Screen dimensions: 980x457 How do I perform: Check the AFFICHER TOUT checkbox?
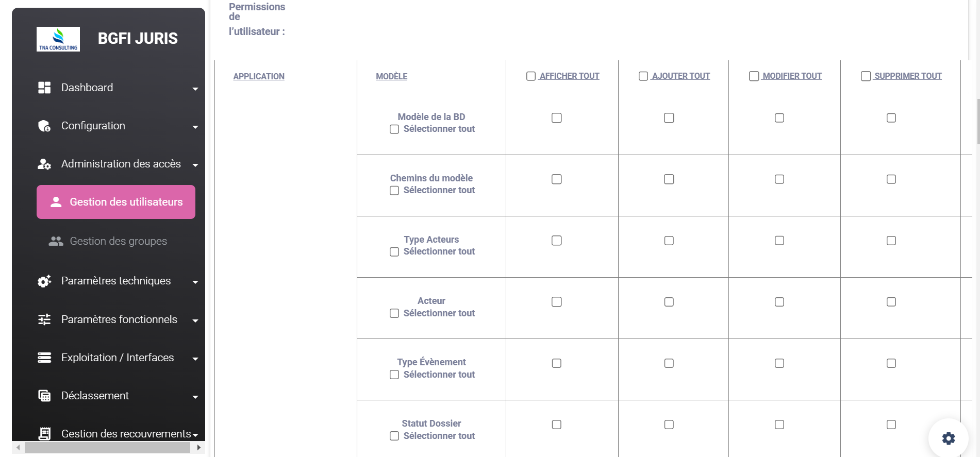click(x=531, y=76)
